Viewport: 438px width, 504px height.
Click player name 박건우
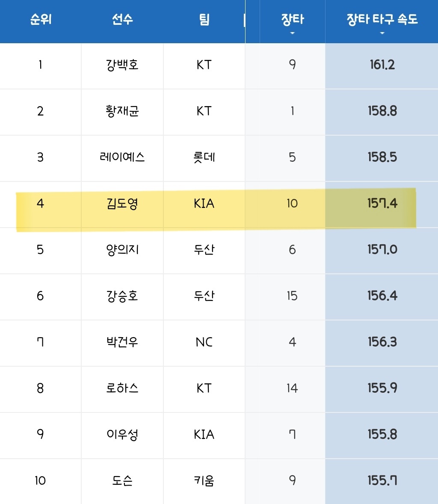(122, 342)
